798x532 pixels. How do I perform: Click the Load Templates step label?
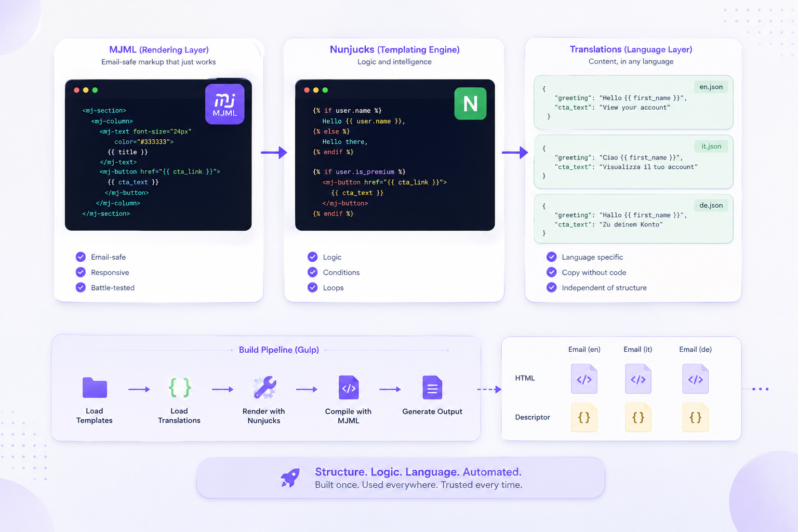(x=95, y=416)
